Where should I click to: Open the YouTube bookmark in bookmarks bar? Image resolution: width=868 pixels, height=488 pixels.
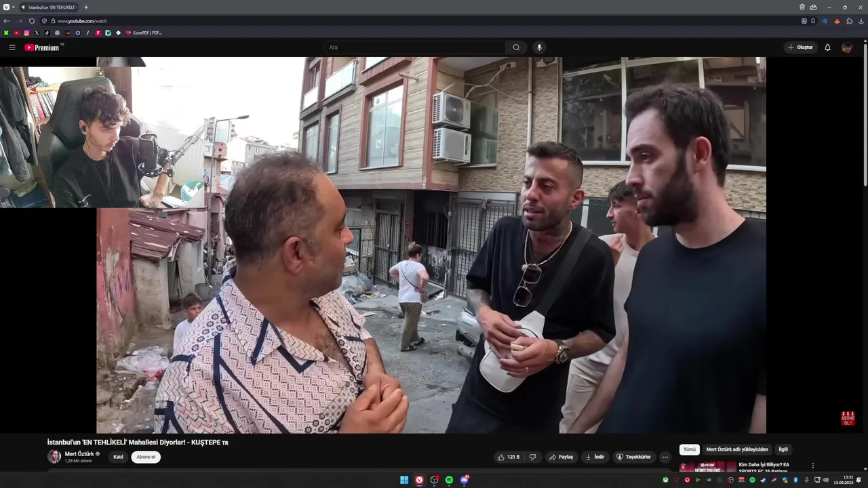tap(16, 33)
